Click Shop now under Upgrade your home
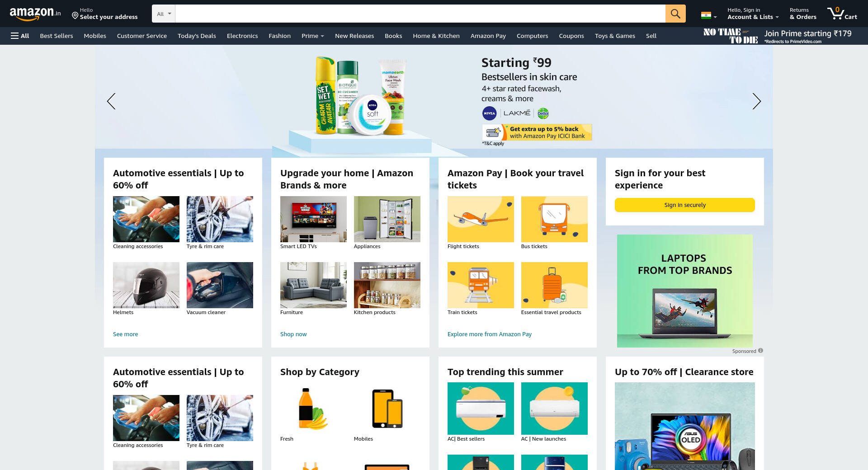Screen dimensions: 868x470 (x=293, y=334)
